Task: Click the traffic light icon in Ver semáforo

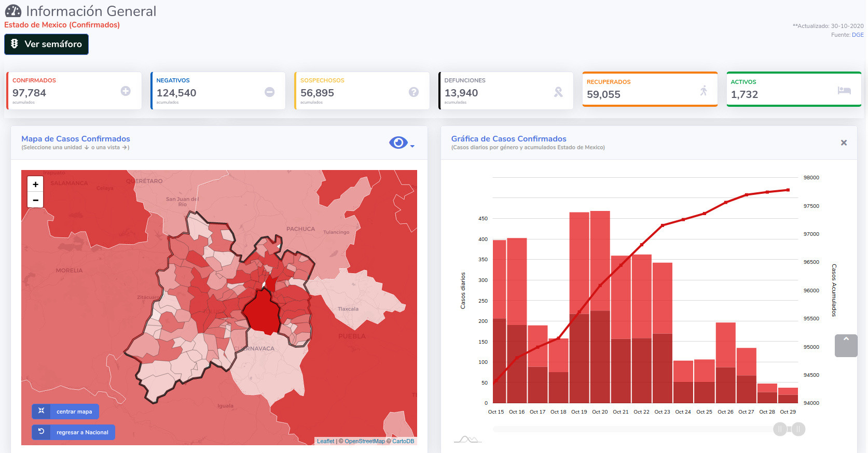Action: [x=15, y=44]
